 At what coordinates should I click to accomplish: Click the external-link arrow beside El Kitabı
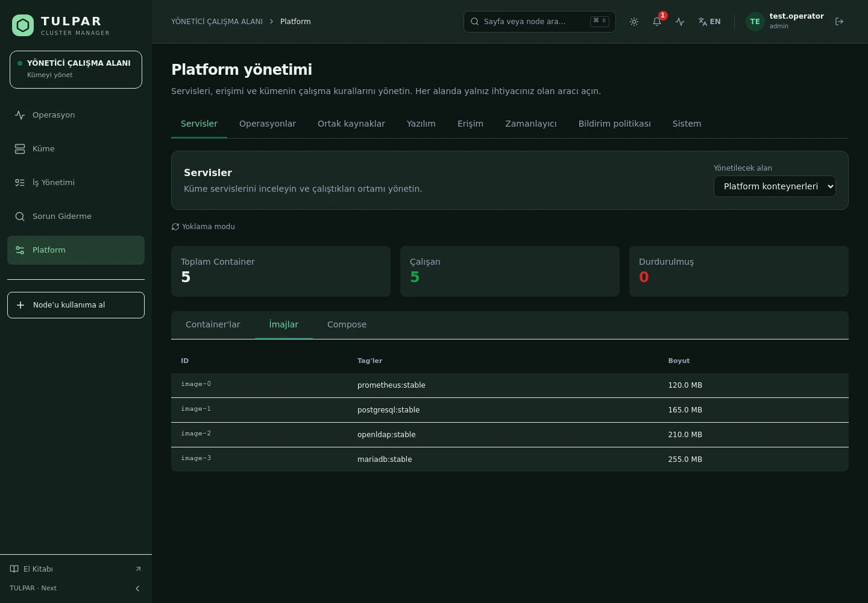coord(138,569)
